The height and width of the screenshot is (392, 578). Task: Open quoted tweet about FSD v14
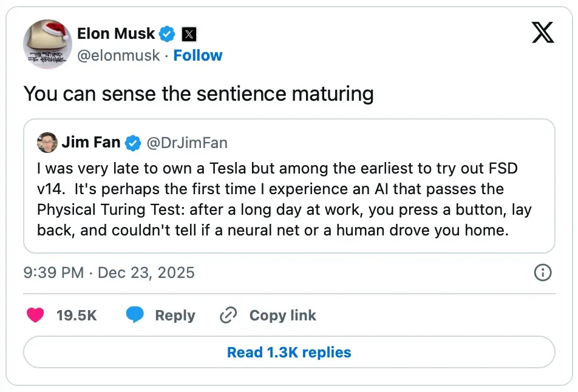point(289,200)
